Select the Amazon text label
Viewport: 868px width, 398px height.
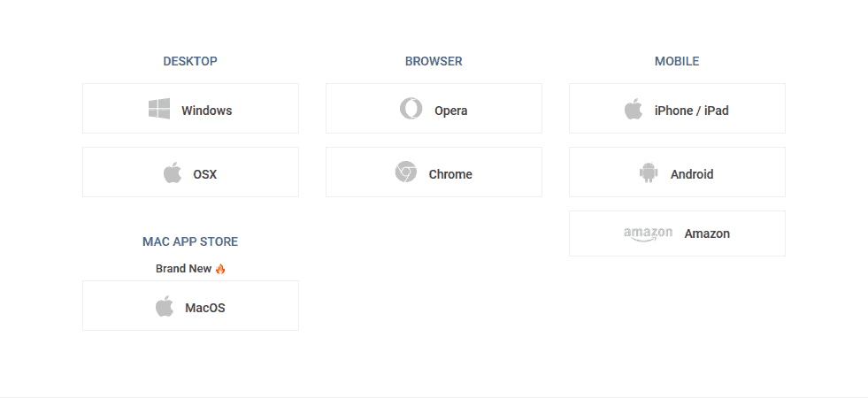pyautogui.click(x=707, y=233)
